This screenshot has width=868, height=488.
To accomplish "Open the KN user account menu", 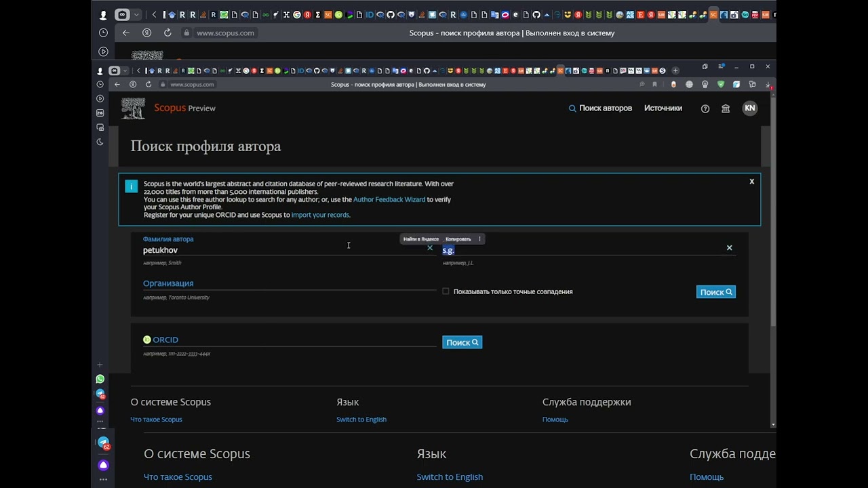I will pyautogui.click(x=749, y=108).
